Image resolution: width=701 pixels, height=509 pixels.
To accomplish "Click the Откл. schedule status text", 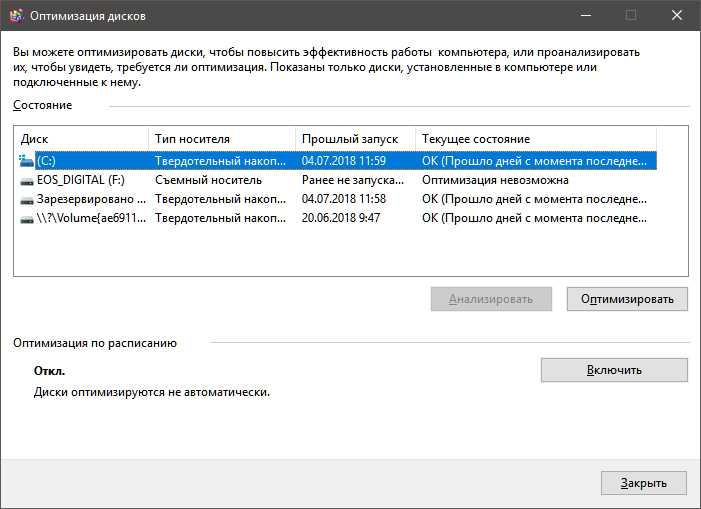I will click(x=49, y=371).
